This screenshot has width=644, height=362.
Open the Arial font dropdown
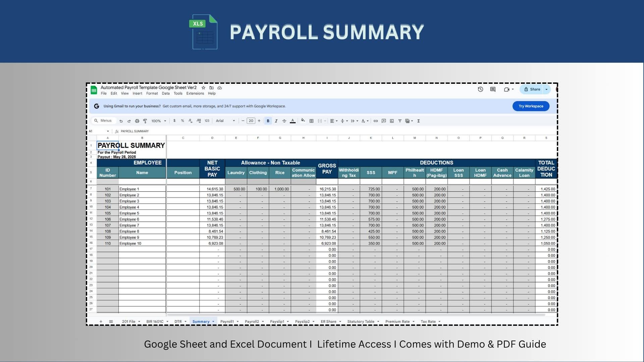point(225,121)
